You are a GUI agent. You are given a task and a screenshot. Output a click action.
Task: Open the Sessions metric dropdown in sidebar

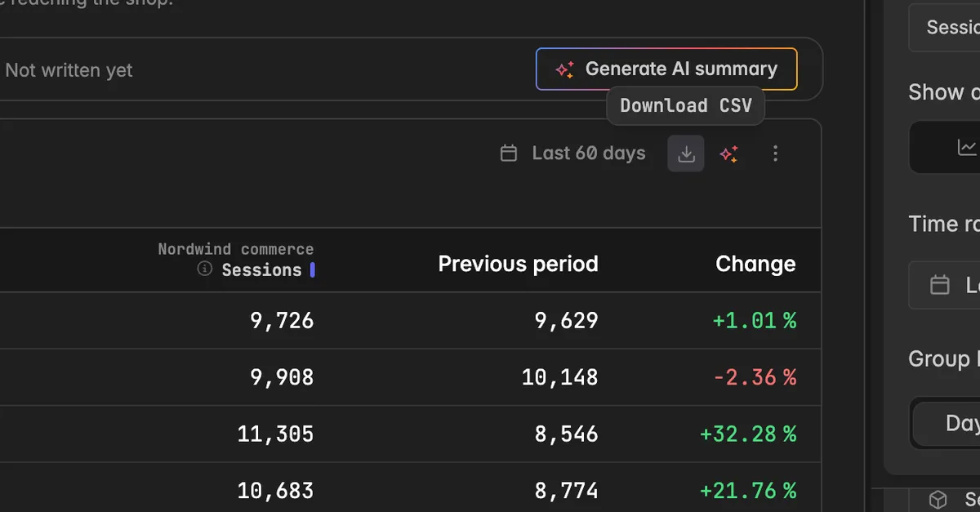click(945, 28)
